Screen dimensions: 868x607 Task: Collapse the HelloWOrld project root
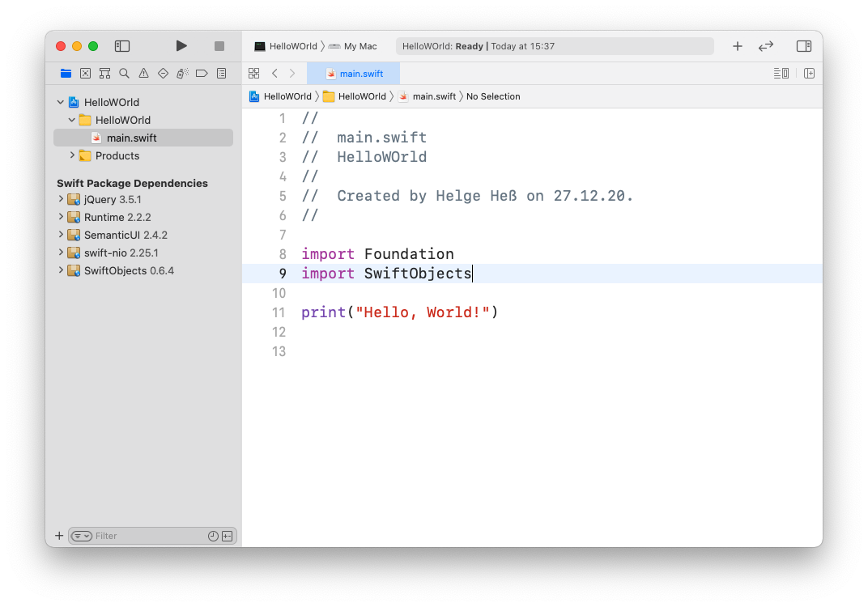point(61,102)
